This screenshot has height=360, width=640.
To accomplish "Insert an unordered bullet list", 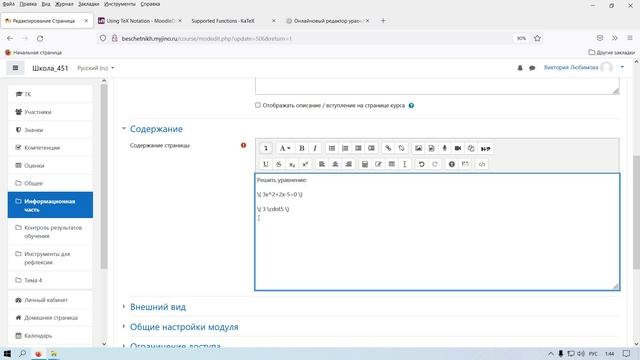I will pos(332,148).
